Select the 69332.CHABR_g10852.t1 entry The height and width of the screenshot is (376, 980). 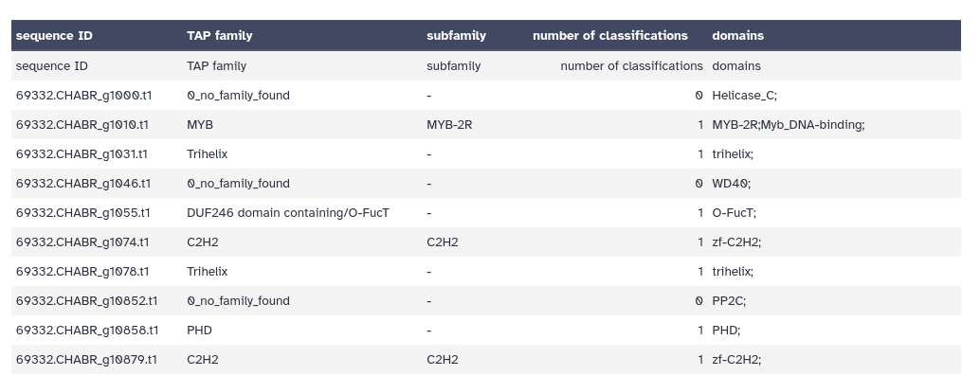point(86,301)
